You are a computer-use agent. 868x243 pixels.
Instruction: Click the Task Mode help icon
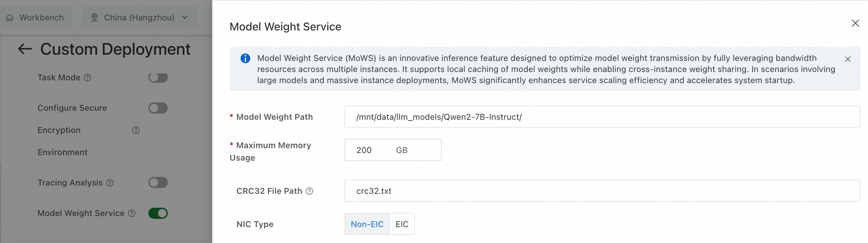[x=88, y=78]
